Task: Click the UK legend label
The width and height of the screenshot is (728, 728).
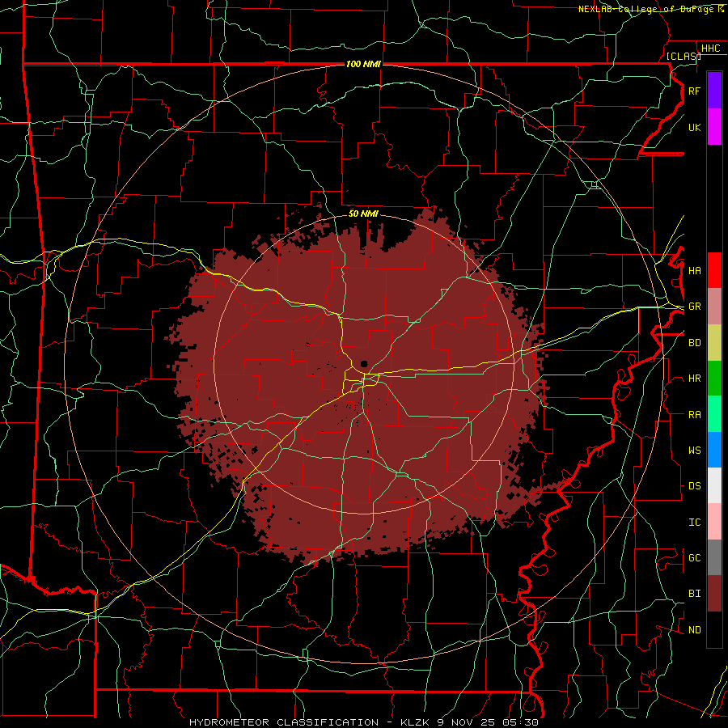Action: (694, 127)
